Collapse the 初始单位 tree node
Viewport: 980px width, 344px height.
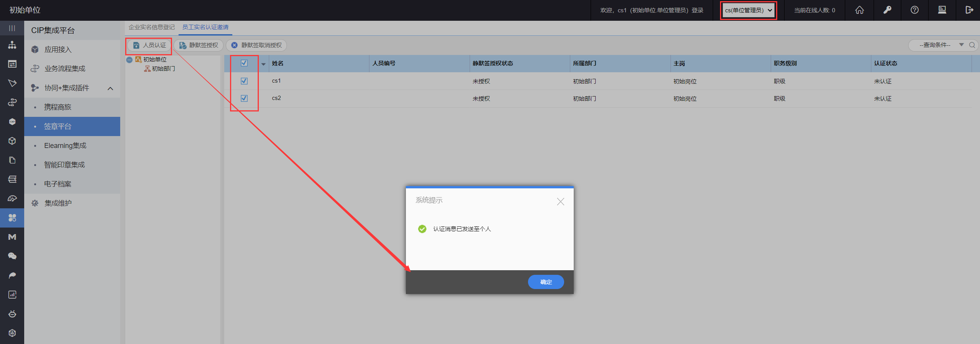click(x=129, y=60)
